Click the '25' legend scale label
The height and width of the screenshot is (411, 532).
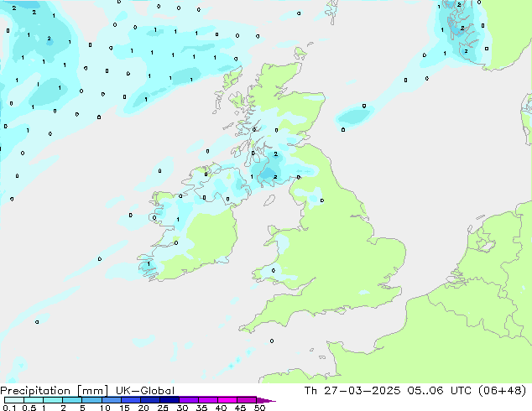coord(163,408)
